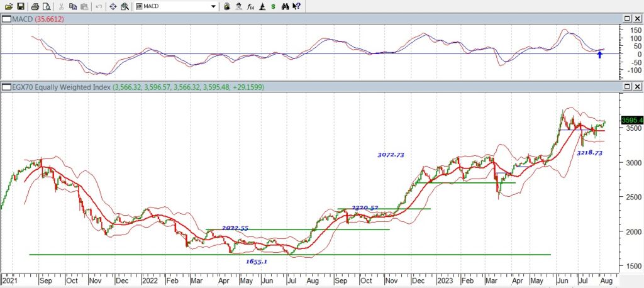Screen dimensions: 644x288
Task: Click the Paste clipboard icon
Action: (x=84, y=6)
